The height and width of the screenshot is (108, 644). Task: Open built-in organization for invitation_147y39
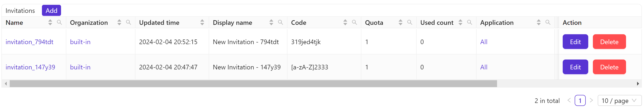[x=80, y=67]
